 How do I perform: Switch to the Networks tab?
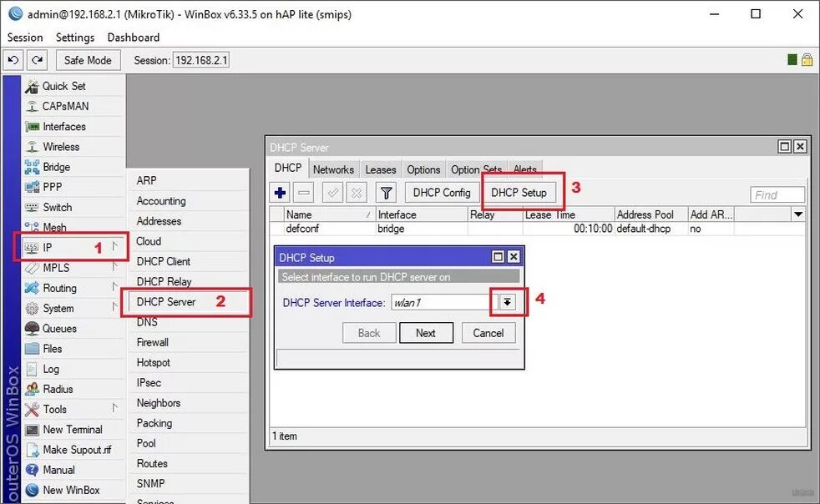(x=334, y=169)
